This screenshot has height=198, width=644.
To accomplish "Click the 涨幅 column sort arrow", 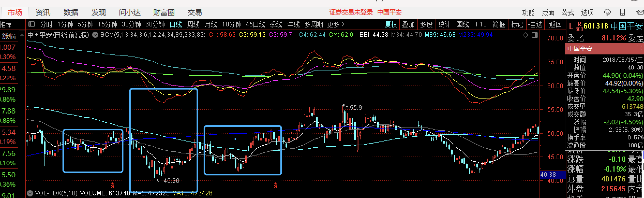I will pos(22,35).
